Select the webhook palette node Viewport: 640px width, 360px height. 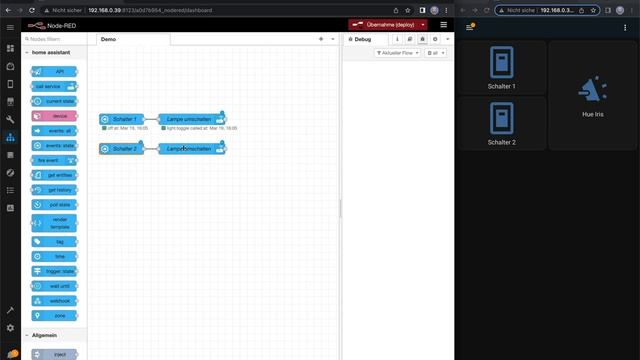[x=54, y=301]
